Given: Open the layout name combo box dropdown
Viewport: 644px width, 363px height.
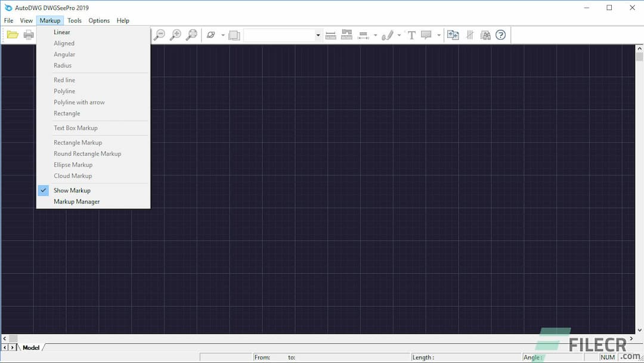Looking at the screenshot, I should coord(318,35).
